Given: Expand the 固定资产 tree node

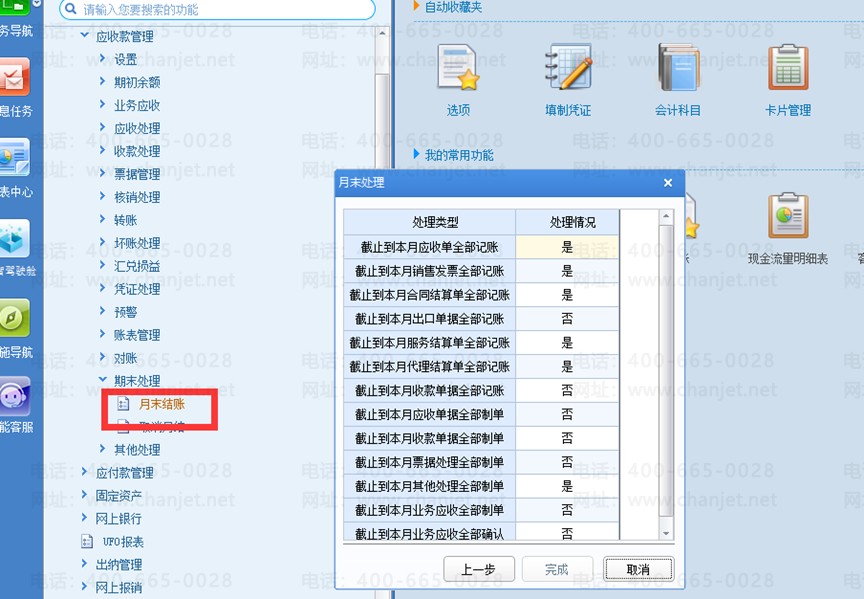Looking at the screenshot, I should point(84,495).
